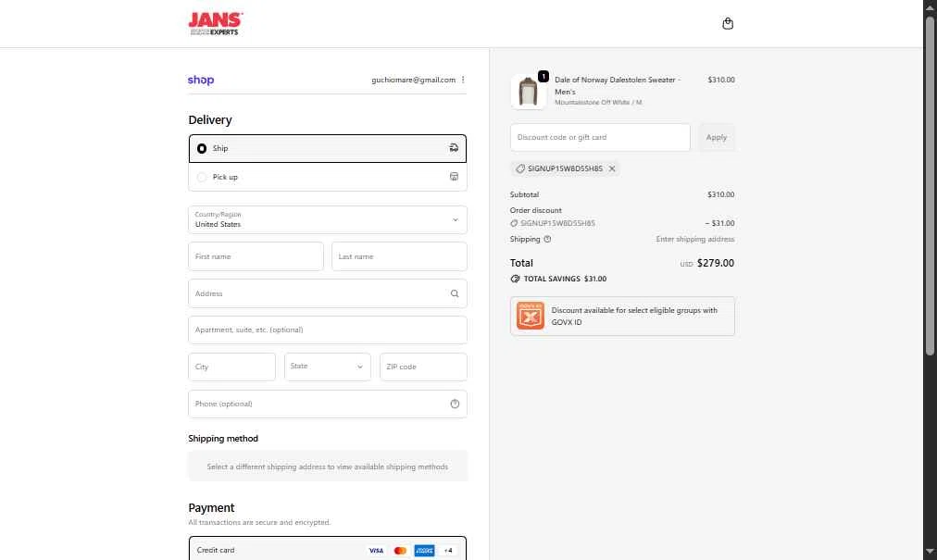Click the Visa card icon
The width and height of the screenshot is (937, 560).
click(x=376, y=551)
